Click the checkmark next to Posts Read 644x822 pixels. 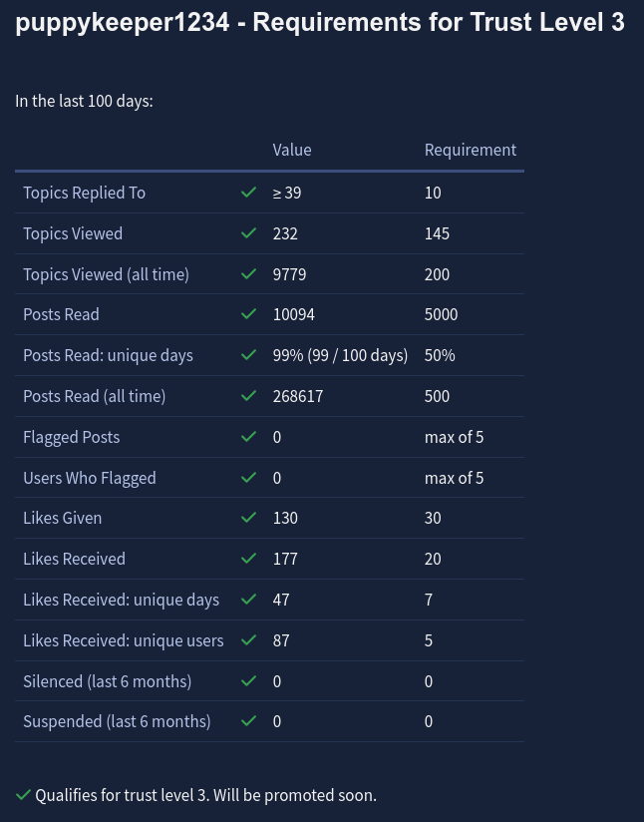(249, 314)
